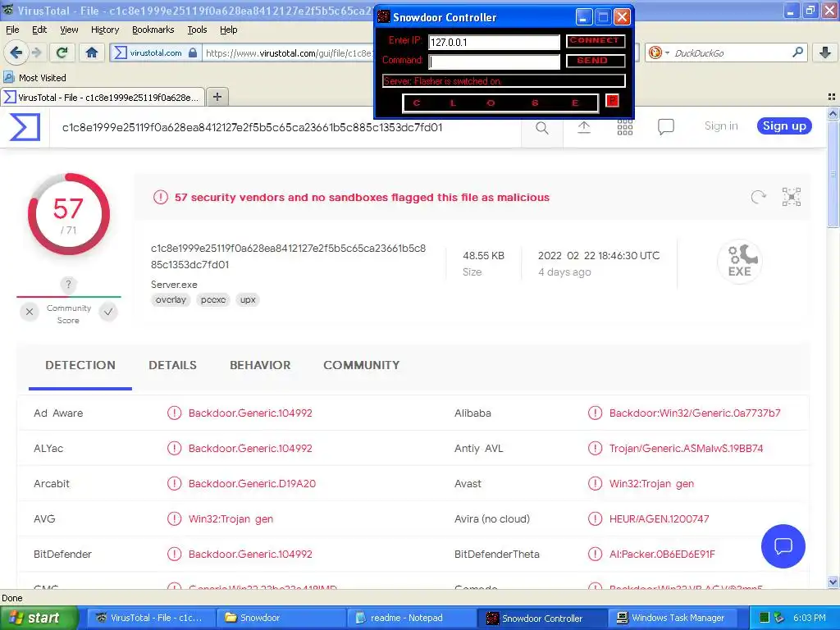
Task: Click the HEUR/AGEN.1200747 detection name
Action: point(659,519)
